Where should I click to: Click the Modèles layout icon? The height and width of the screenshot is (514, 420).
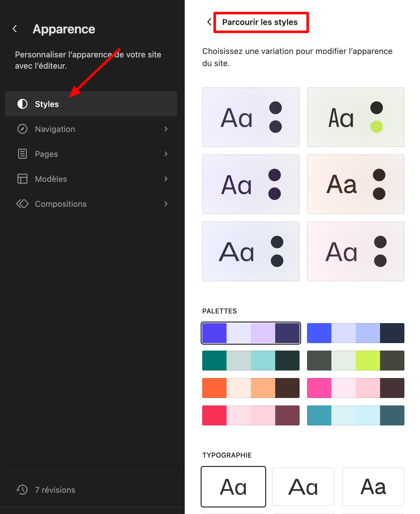(22, 179)
